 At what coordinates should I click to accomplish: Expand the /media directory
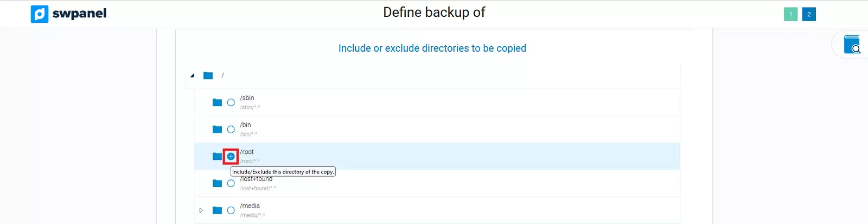201,210
